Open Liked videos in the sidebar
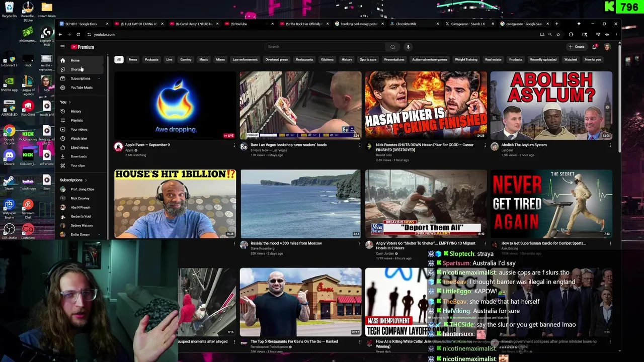 [80, 147]
